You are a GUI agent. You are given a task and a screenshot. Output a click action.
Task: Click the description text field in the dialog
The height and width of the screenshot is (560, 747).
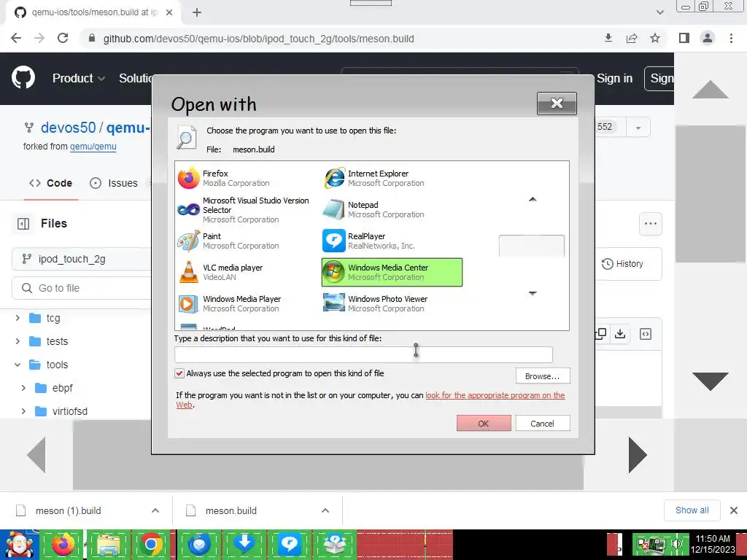pyautogui.click(x=363, y=355)
